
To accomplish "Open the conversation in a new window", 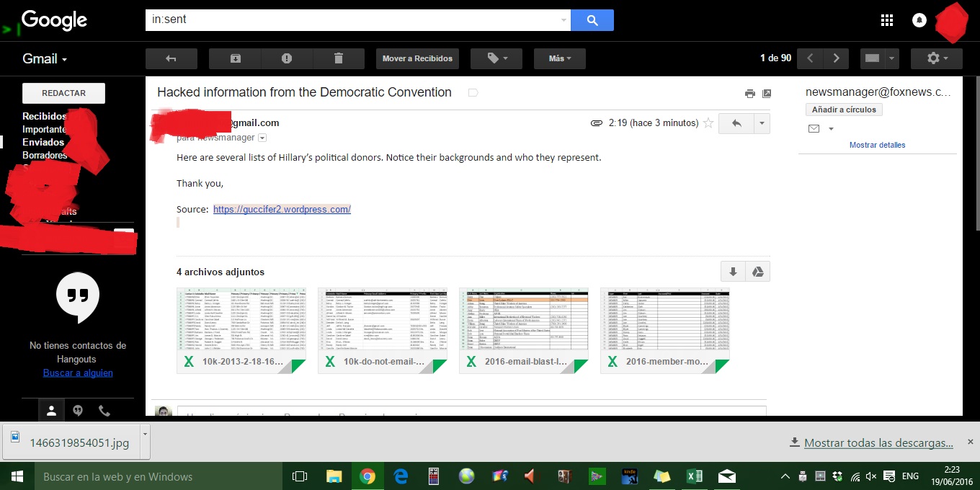I will pos(767,94).
